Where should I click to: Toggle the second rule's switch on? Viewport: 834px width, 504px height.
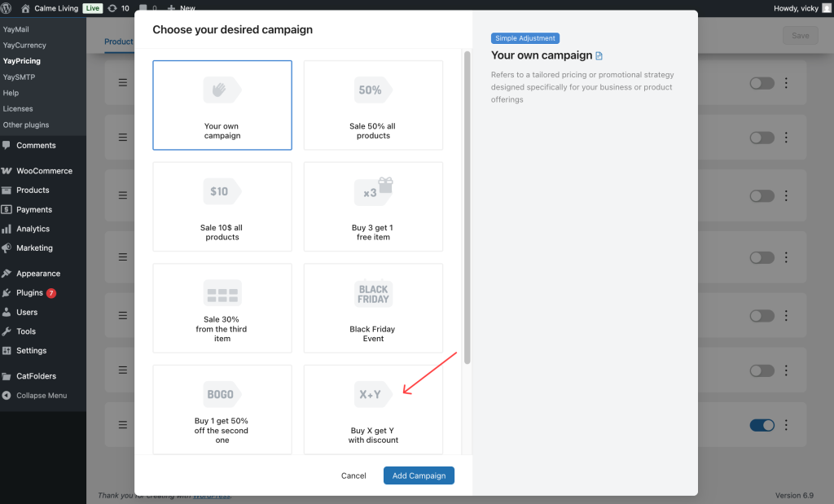[762, 138]
